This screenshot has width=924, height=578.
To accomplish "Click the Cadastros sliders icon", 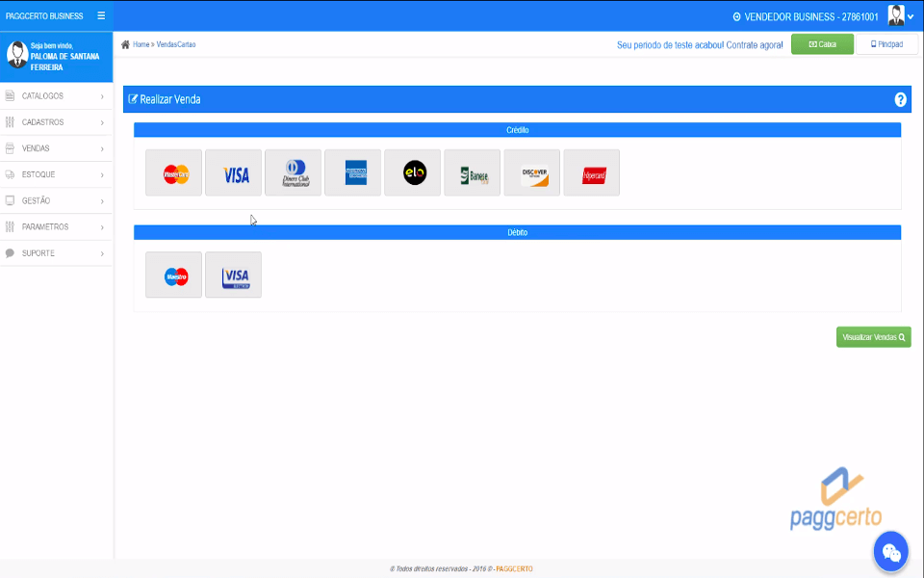I will point(10,122).
